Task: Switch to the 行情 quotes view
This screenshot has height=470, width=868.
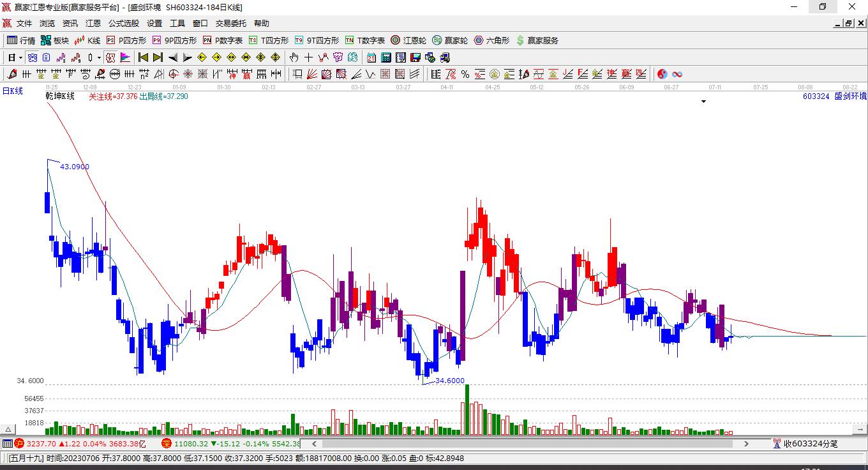Action: 21,40
